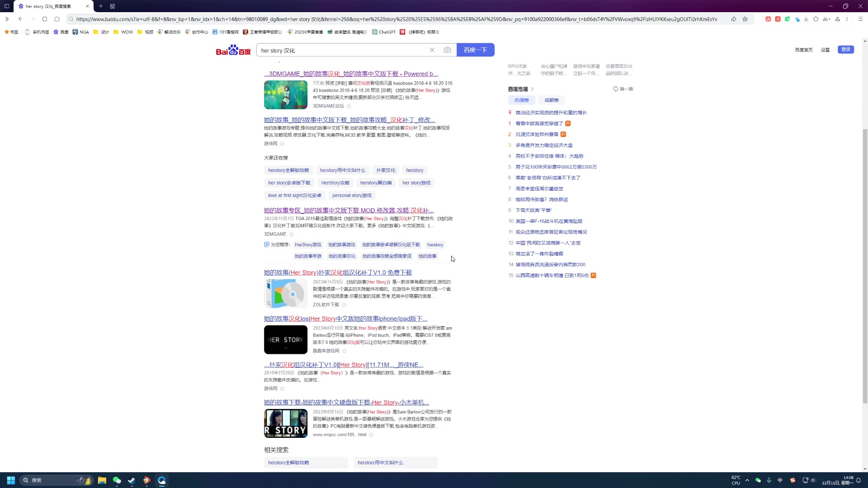Open the red translate extension icon
This screenshot has height=488, width=868.
pyautogui.click(x=778, y=19)
